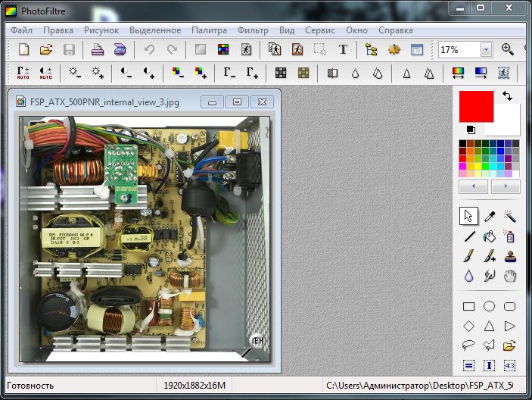Screen dimensions: 532x400
Task: Decrease saturation color squares minus icon
Action: click(x=178, y=73)
